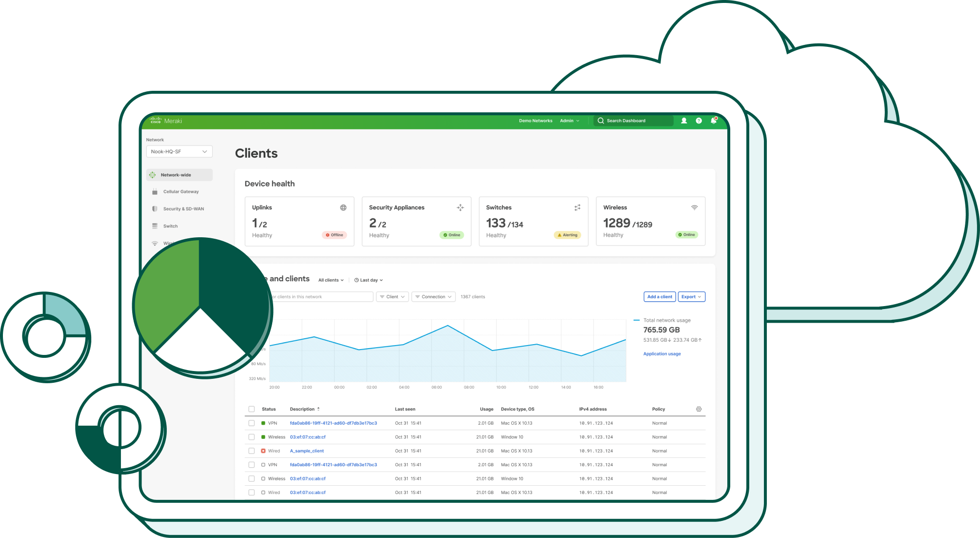Click Demo Networks in the top bar
Screen dimensions: 980x538
click(x=536, y=121)
